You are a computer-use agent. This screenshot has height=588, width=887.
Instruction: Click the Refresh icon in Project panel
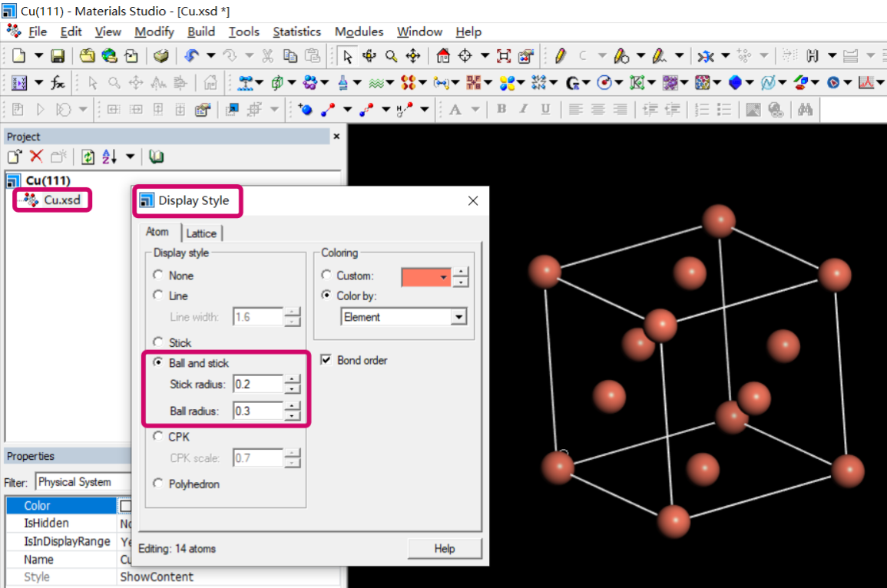(87, 158)
